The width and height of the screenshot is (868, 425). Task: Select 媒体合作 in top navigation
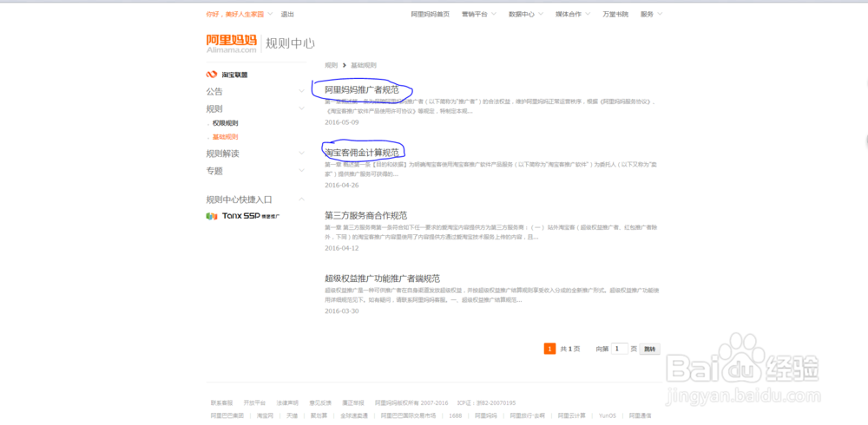pyautogui.click(x=569, y=15)
